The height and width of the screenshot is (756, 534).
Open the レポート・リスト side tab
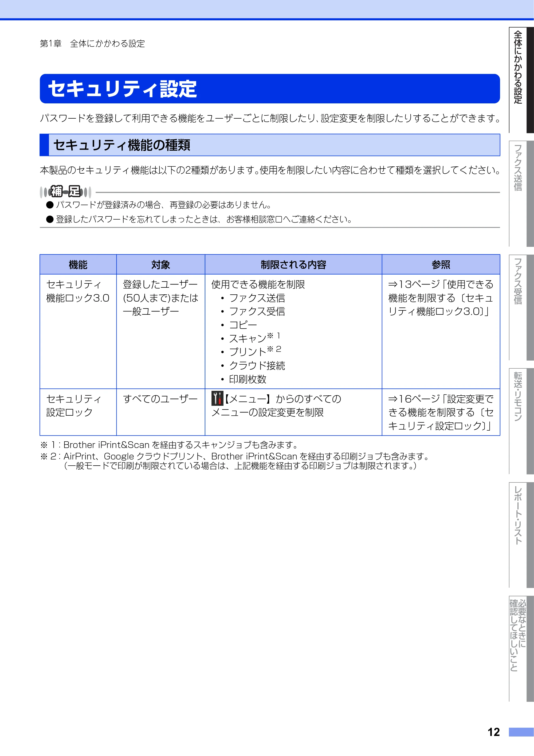tap(521, 535)
